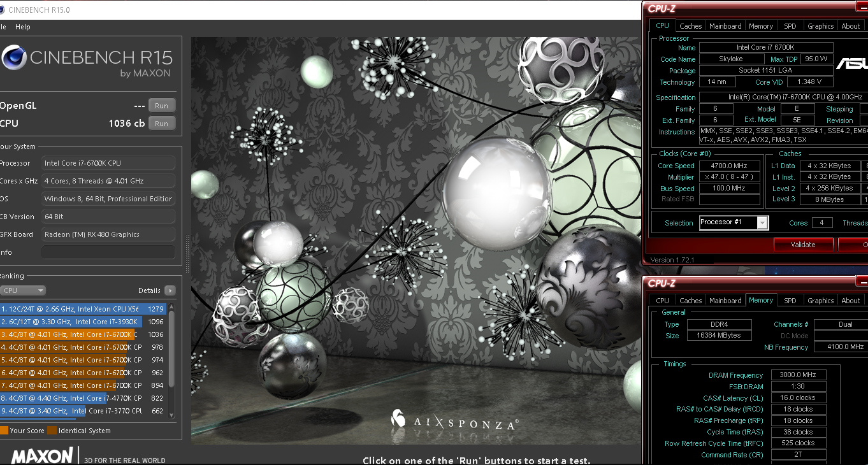Open the Graphics tab in upper CPU-Z
Screen dimensions: 868x465
click(x=820, y=26)
